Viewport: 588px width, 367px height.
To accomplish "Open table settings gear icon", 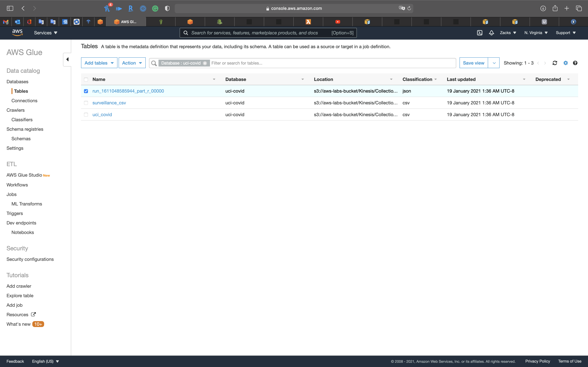I will click(x=566, y=63).
